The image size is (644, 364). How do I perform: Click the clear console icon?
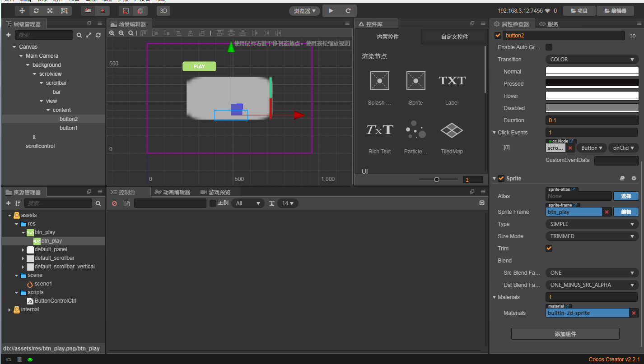[114, 203]
